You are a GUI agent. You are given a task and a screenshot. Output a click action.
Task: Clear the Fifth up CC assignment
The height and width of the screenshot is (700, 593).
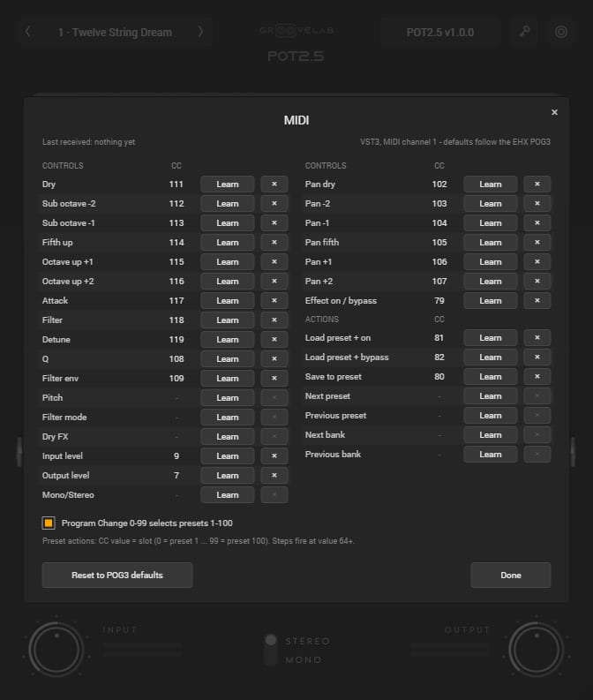point(274,243)
